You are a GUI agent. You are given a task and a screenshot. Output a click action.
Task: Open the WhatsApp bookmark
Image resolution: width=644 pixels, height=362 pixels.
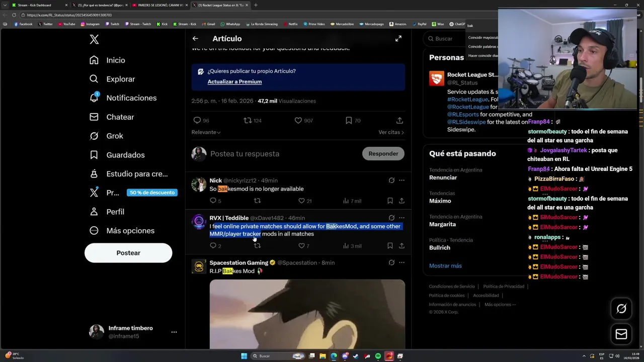click(230, 24)
